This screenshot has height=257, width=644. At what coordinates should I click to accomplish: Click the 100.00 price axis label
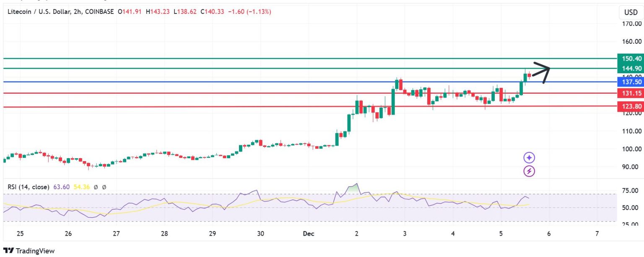632,149
